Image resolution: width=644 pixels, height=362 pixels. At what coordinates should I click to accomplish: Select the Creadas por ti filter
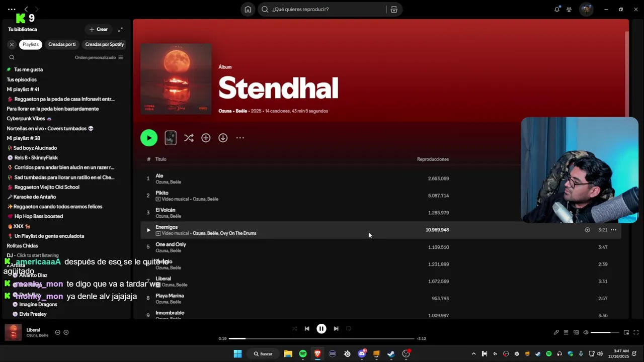coord(62,44)
